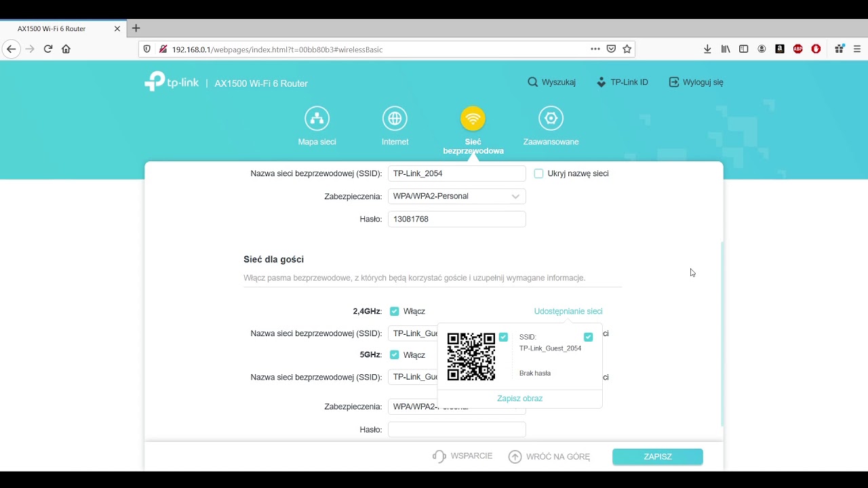Screen dimensions: 868x488
Task: Switch to Mapa sieci tab
Action: pos(317,126)
